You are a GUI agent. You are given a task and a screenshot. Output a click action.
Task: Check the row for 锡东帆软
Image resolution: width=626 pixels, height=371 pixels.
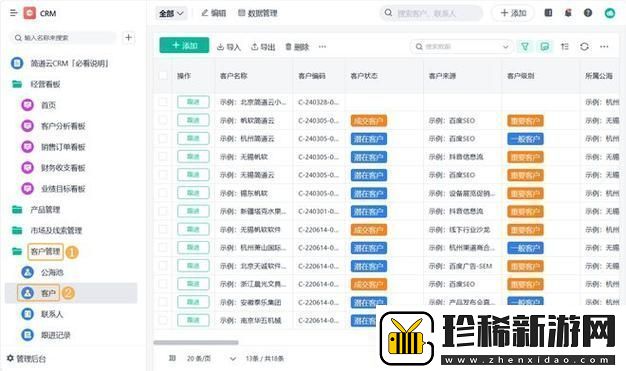[163, 193]
